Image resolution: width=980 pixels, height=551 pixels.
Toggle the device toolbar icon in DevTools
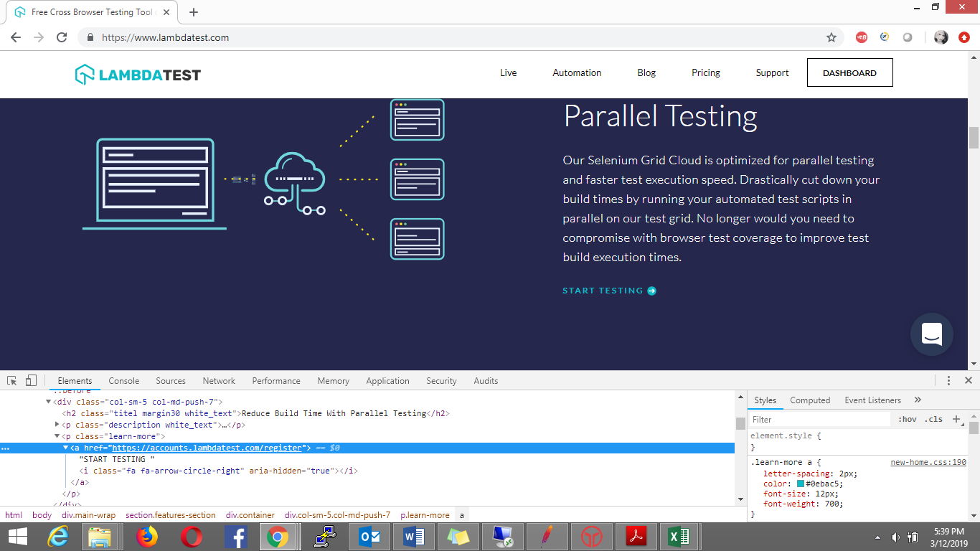(x=31, y=381)
